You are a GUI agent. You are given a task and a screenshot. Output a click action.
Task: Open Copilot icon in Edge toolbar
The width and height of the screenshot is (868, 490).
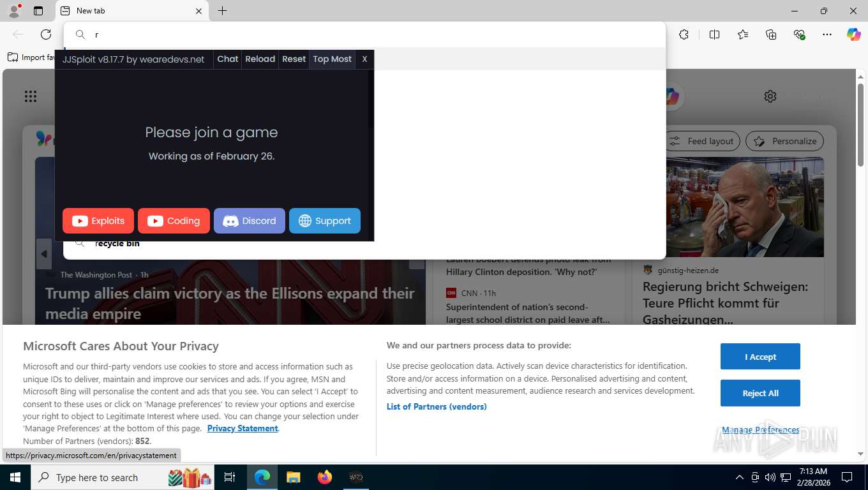tap(854, 34)
